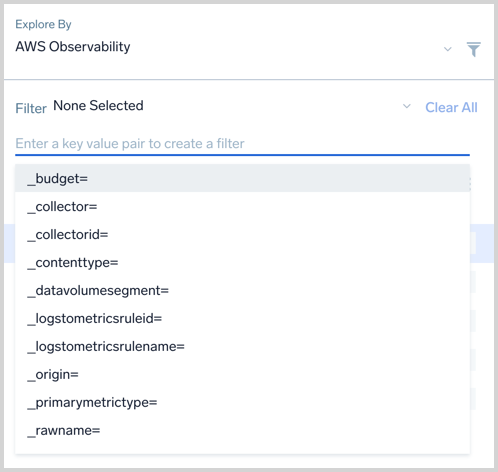Open the Filter None Selected chevron

point(407,106)
